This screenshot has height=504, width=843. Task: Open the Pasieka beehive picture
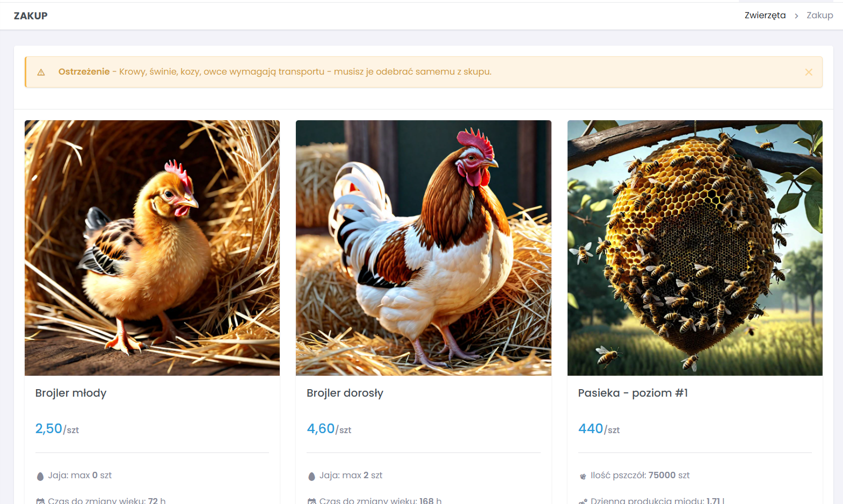(x=695, y=247)
